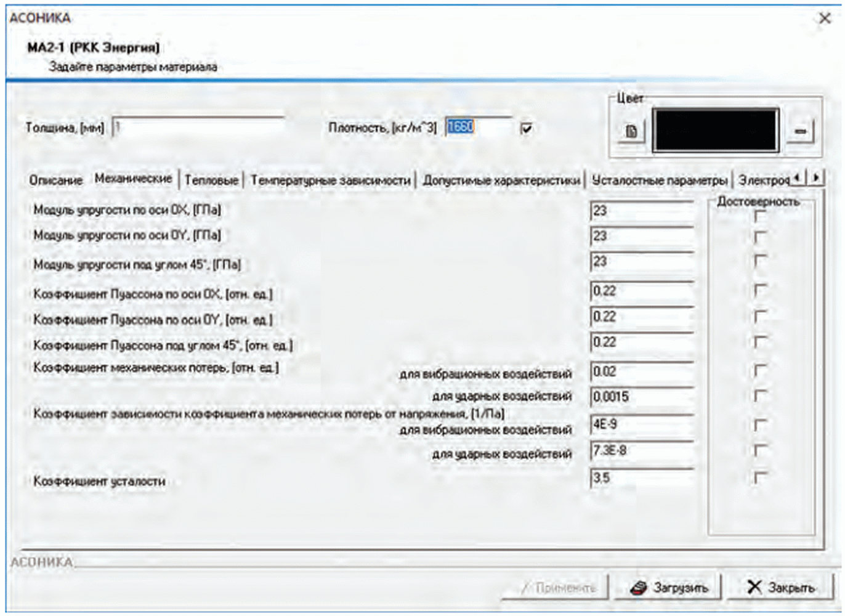
Task: Open the Допустимые характеристики tab
Action: coord(501,180)
